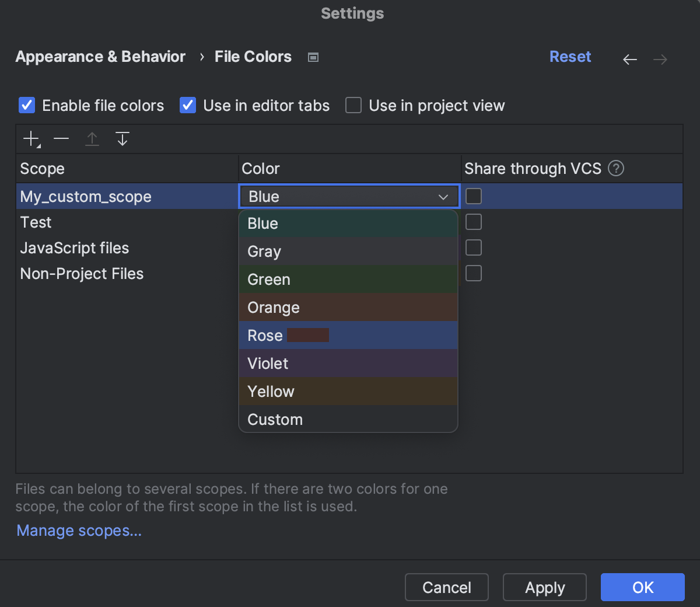Enable Use in project view
700x607 pixels.
pos(353,105)
